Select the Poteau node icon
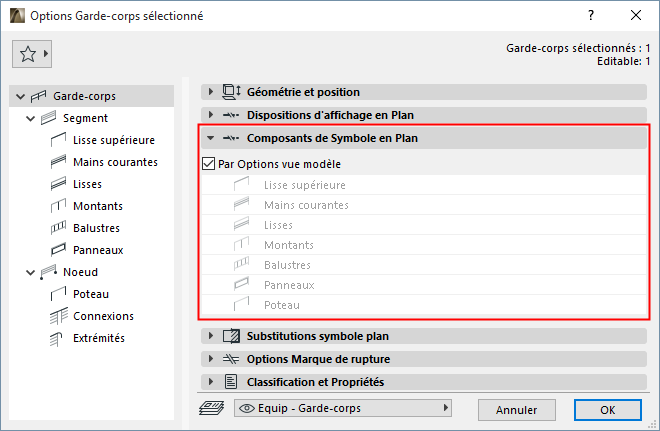Screen dimensions: 660x431 coord(58,294)
